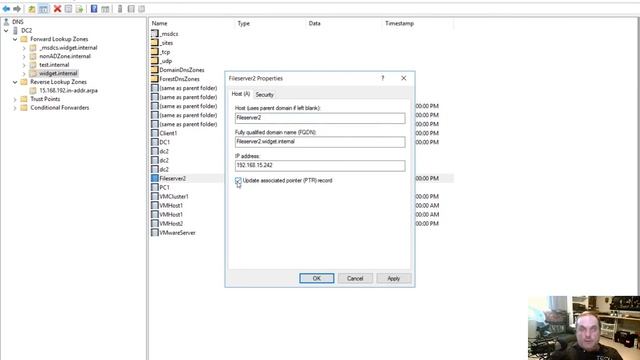Click the IP address input field
This screenshot has height=360, width=640.
[320, 165]
